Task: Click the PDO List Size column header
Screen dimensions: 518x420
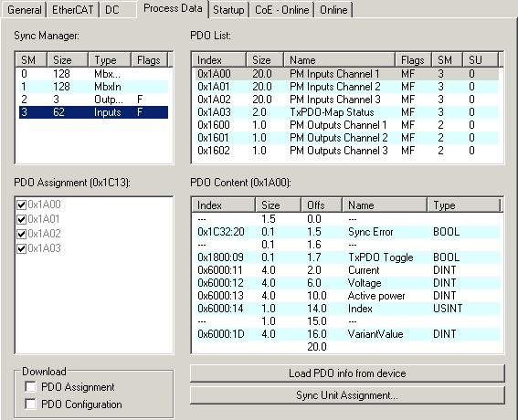Action: pyautogui.click(x=265, y=60)
